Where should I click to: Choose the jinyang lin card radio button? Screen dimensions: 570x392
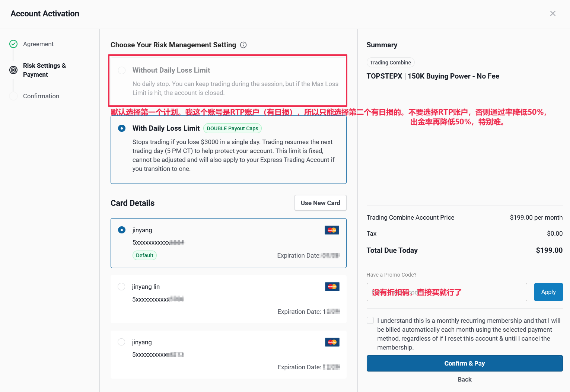point(121,287)
